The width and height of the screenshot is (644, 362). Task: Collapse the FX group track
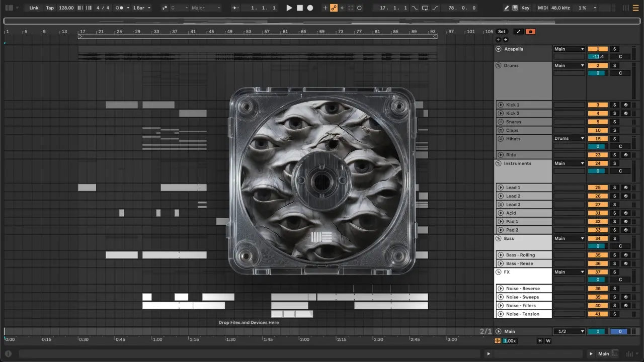[499, 273]
